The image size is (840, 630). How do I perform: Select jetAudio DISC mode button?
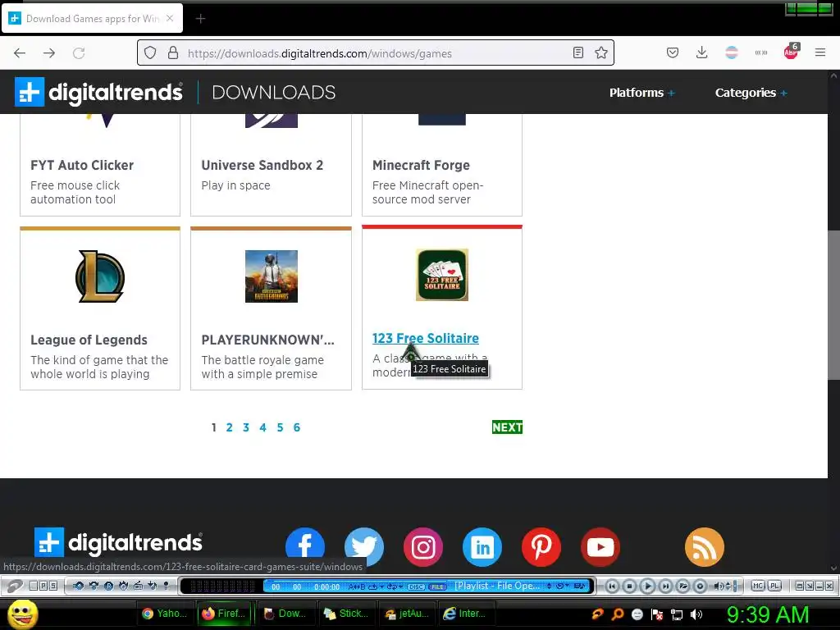[416, 587]
